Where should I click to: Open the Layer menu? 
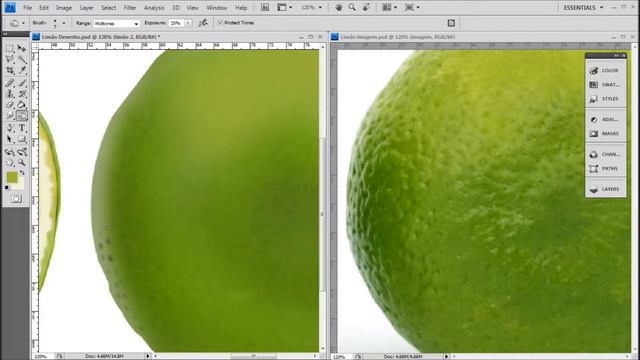click(x=87, y=8)
